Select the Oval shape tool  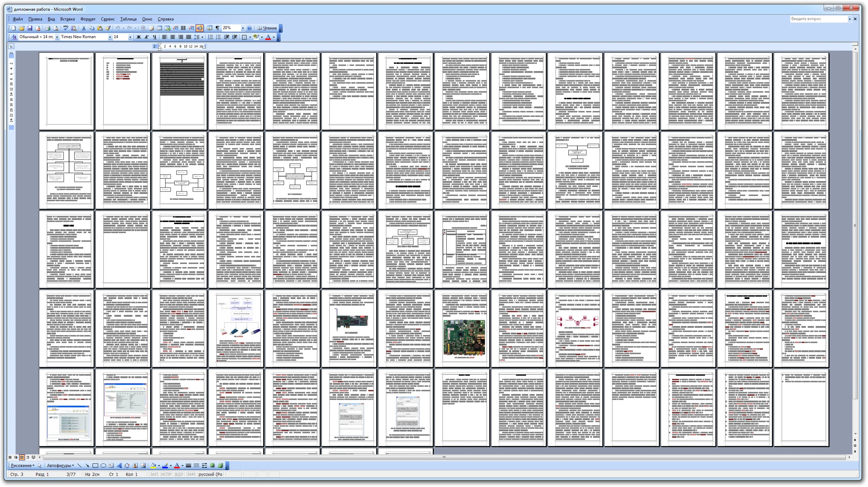click(103, 465)
